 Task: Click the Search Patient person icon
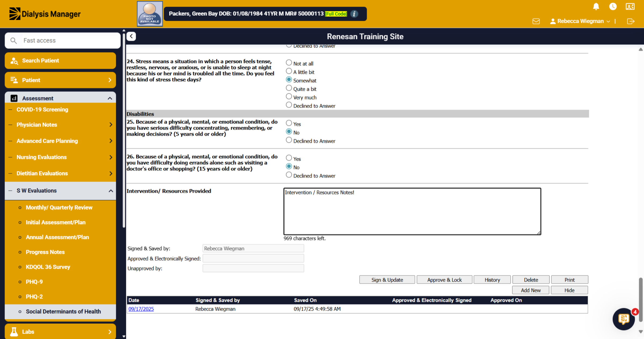pos(14,61)
